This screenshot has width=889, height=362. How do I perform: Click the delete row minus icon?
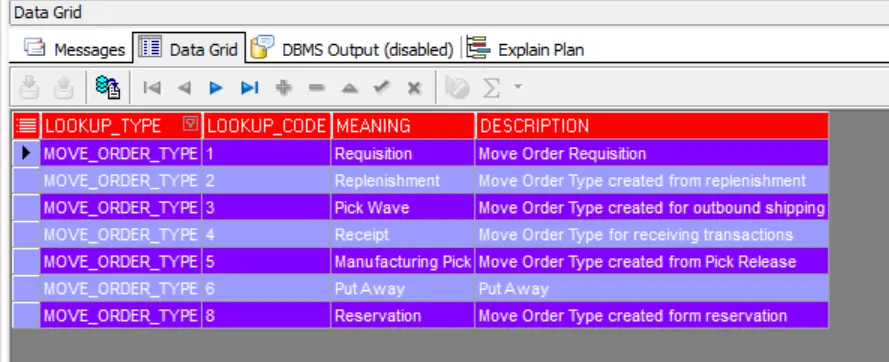[316, 88]
